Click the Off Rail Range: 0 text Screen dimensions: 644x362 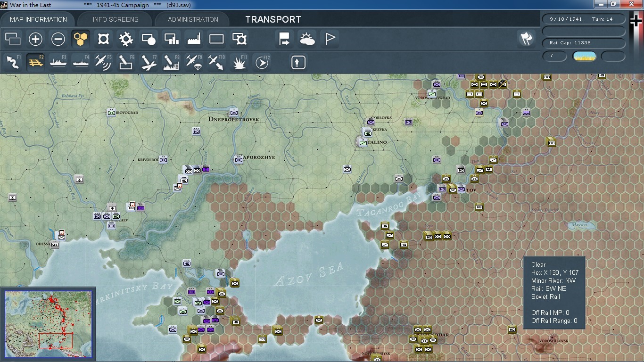tap(554, 321)
